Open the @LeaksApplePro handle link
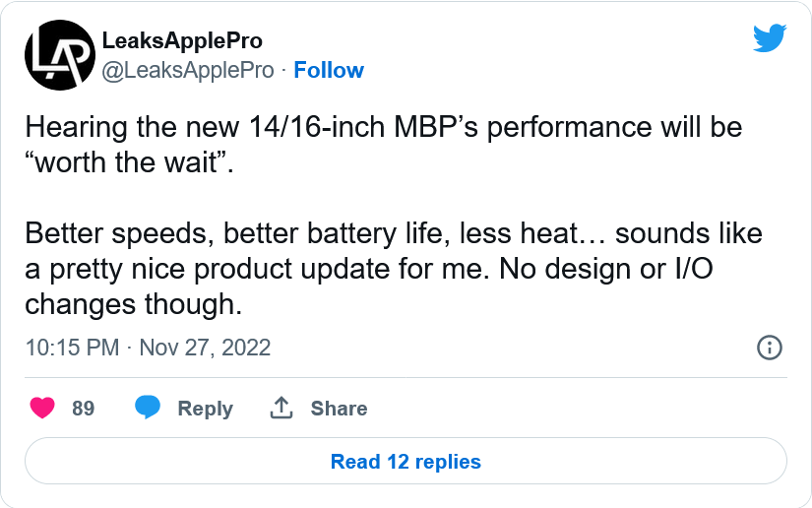Screen dimensions: 812x508 coord(189,70)
